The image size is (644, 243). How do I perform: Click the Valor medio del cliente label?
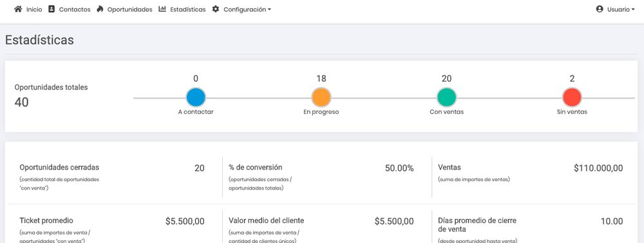coord(266,220)
